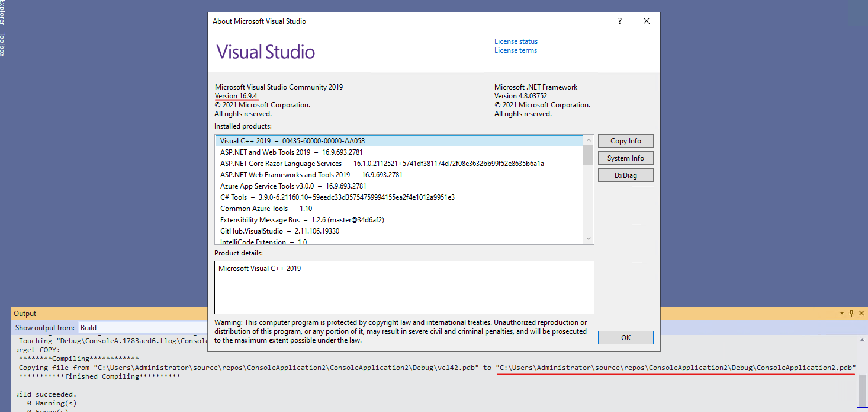Image resolution: width=868 pixels, height=412 pixels.
Task: Click Microsoft .NET Framework version 4.8.03752 text
Action: (520, 96)
